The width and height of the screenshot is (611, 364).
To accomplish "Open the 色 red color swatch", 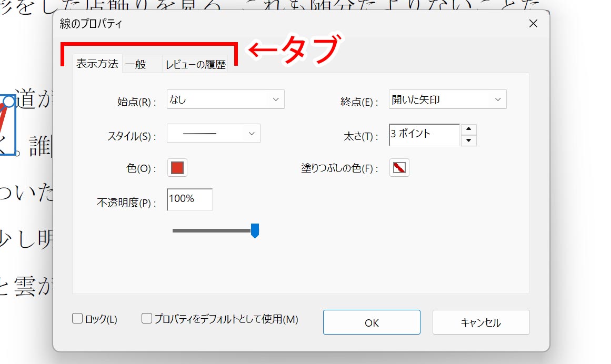I will click(x=177, y=167).
